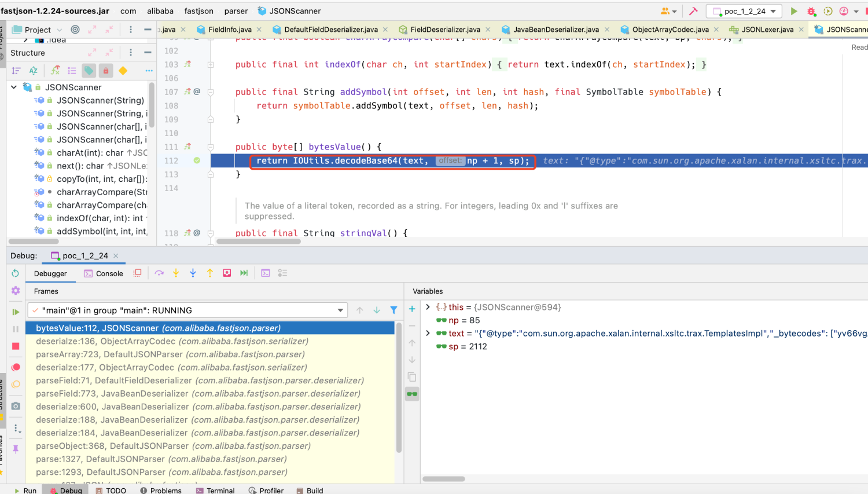Click the Run to Cursor icon

244,273
